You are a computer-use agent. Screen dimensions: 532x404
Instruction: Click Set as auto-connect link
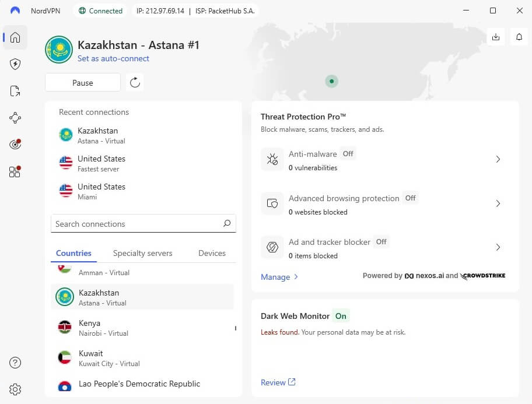(113, 58)
